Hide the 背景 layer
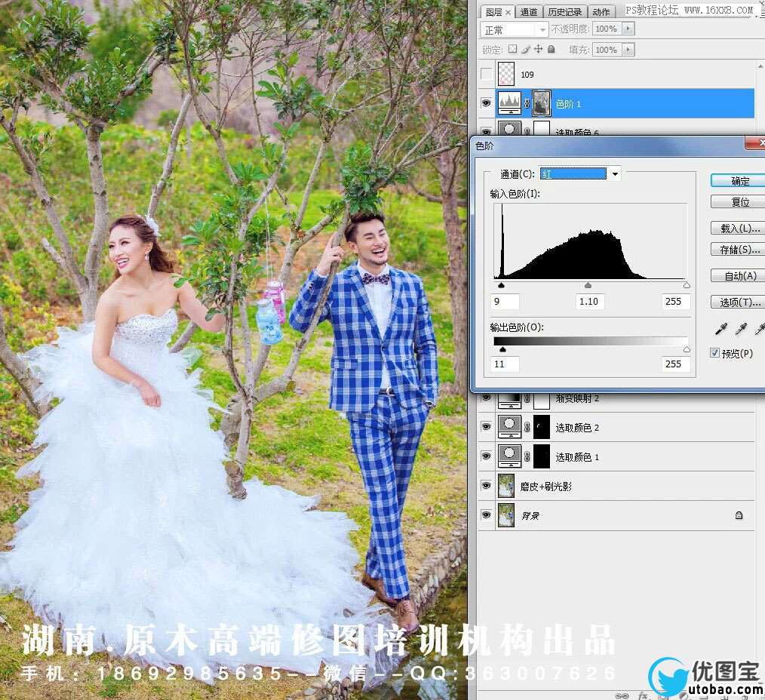Screen dimensions: 765x700 [487, 515]
